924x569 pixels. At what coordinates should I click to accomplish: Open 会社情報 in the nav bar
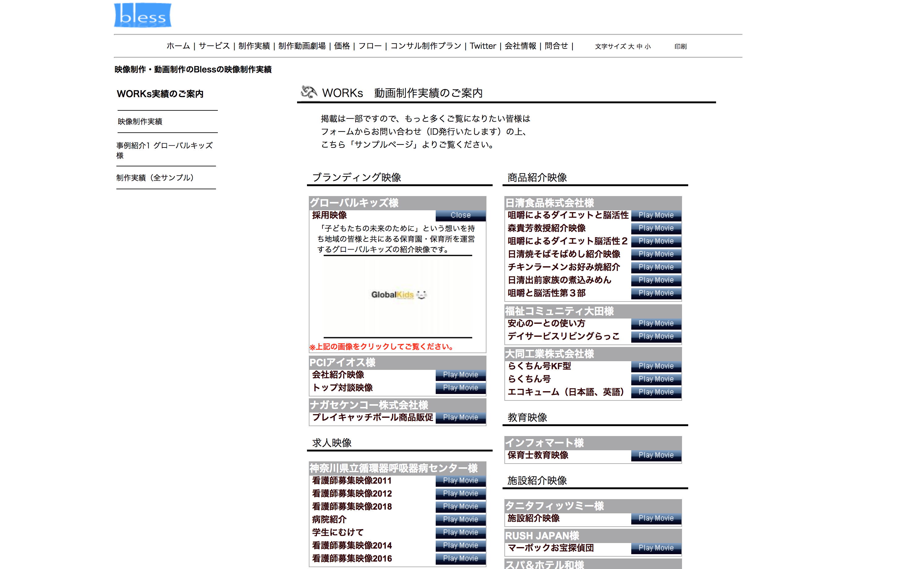[x=520, y=46]
